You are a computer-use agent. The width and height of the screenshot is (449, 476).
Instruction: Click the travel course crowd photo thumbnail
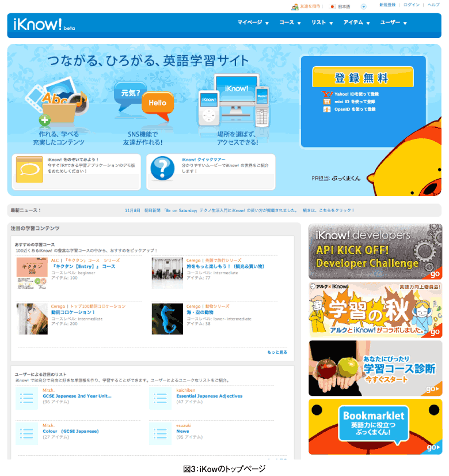(168, 273)
